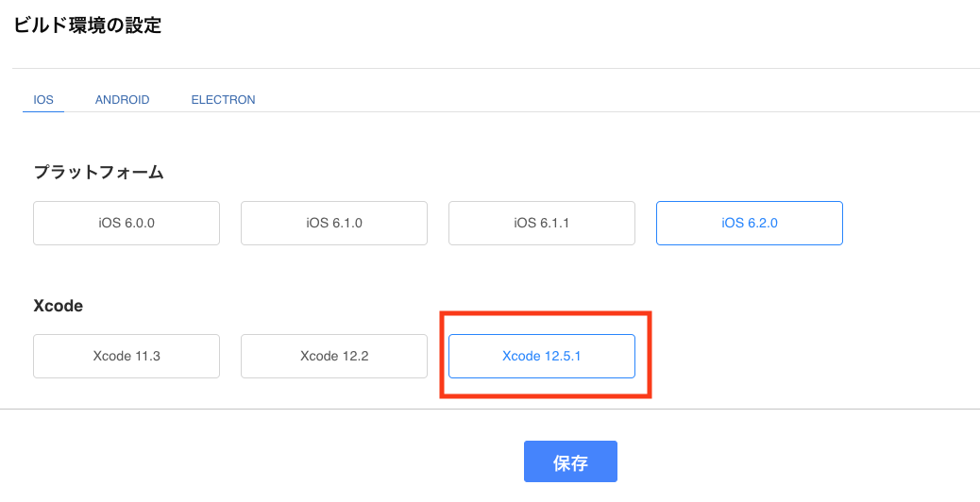Choose Xcode 12.2
Image resolution: width=980 pixels, height=502 pixels.
(334, 357)
